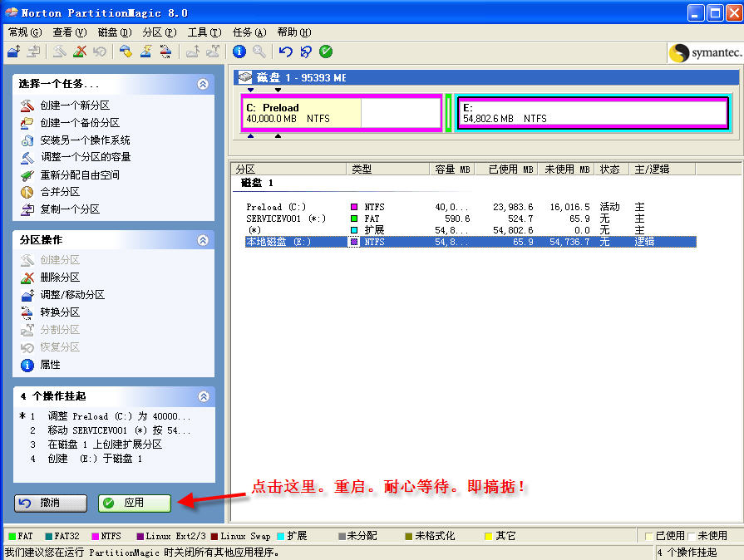Select the C: Preload partition in disk map

[x=342, y=113]
